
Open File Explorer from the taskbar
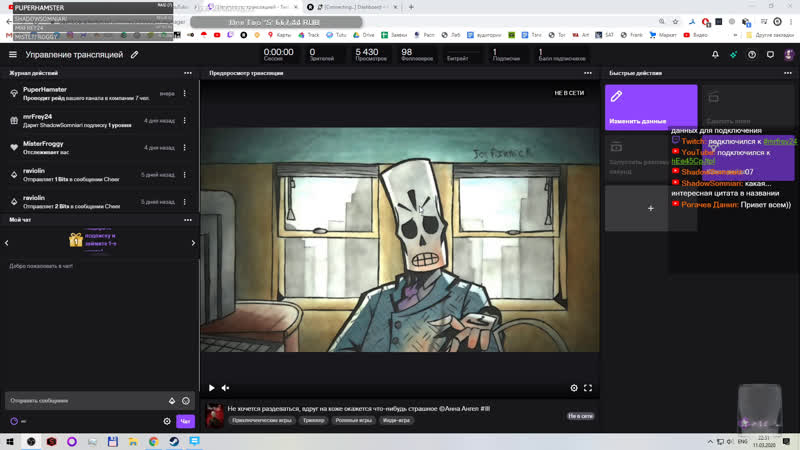click(x=133, y=441)
